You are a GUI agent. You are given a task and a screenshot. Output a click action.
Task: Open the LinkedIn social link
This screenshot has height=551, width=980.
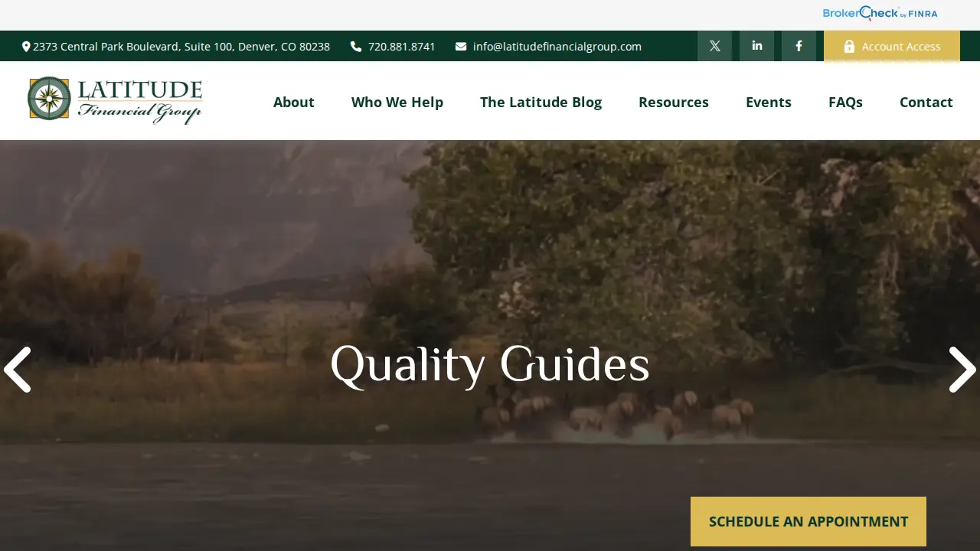coord(756,46)
